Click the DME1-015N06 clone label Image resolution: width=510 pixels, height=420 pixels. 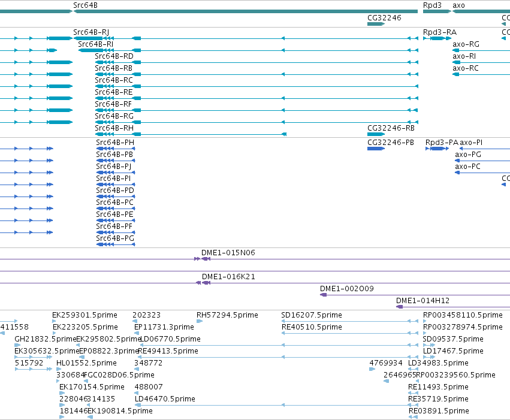pyautogui.click(x=228, y=253)
